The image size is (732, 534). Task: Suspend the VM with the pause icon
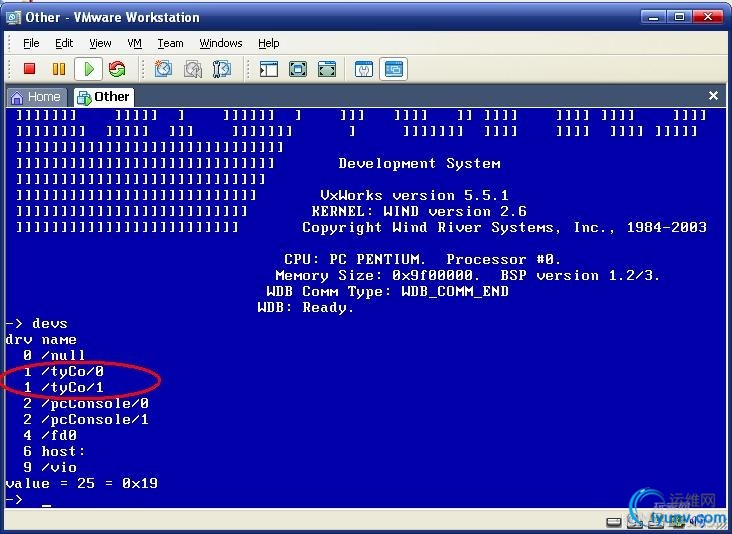click(x=59, y=69)
